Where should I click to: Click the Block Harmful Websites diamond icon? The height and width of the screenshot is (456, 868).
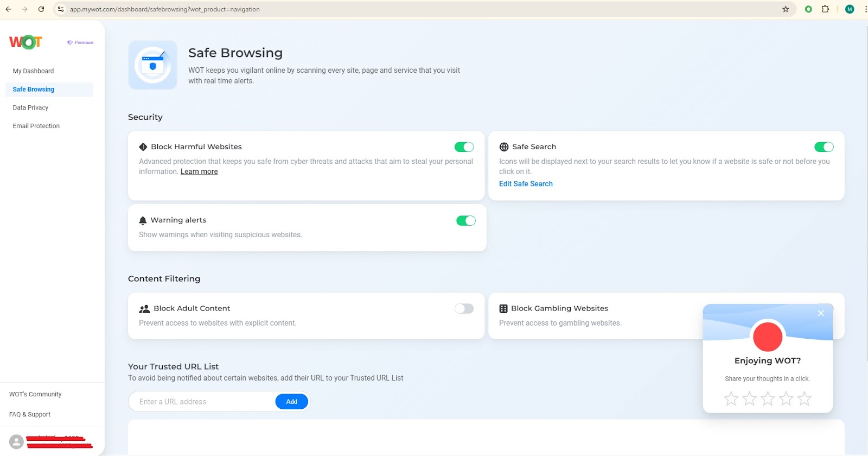[x=143, y=147]
